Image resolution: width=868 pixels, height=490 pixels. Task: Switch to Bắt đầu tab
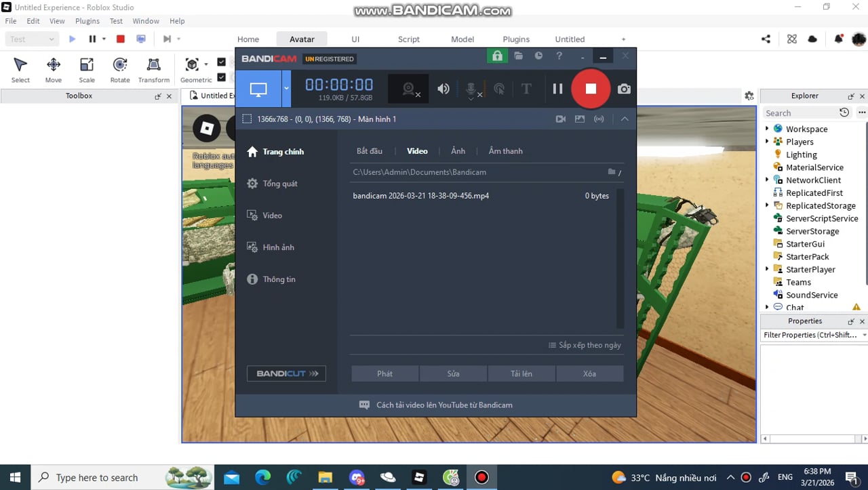370,151
